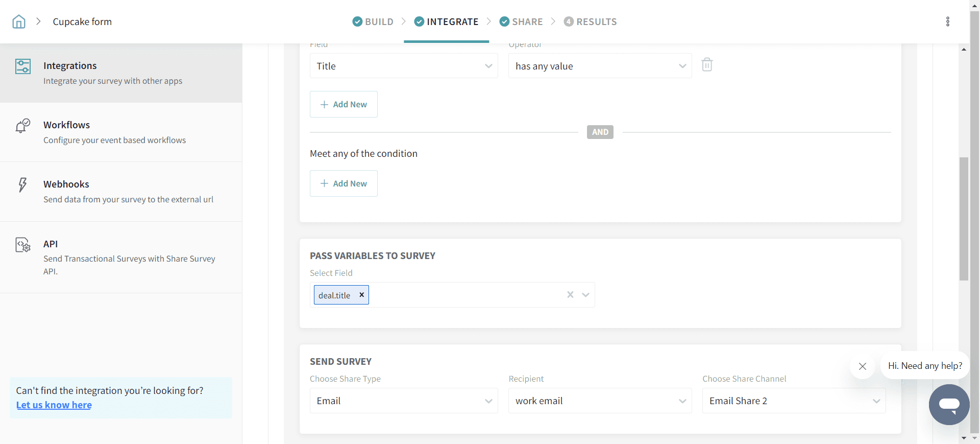The width and height of the screenshot is (980, 444).
Task: Delete the Title condition with trash icon
Action: [707, 65]
